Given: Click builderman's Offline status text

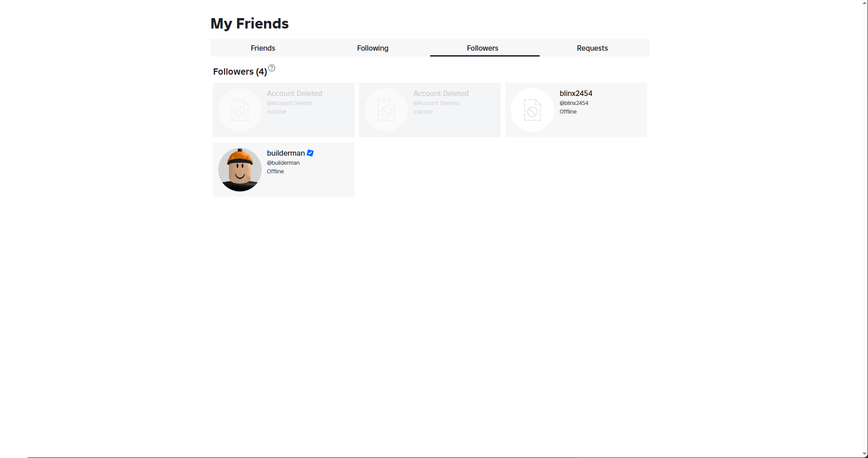Looking at the screenshot, I should point(275,172).
